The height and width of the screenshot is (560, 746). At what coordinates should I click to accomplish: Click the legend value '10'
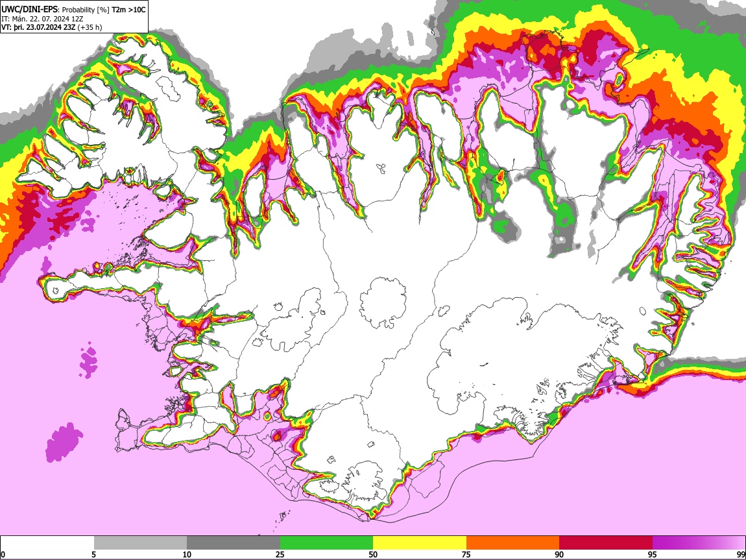187,554
